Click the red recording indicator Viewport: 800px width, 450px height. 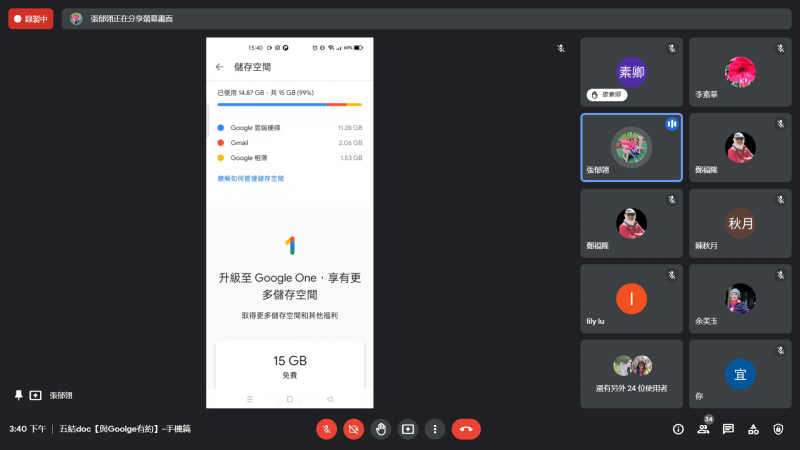click(31, 19)
